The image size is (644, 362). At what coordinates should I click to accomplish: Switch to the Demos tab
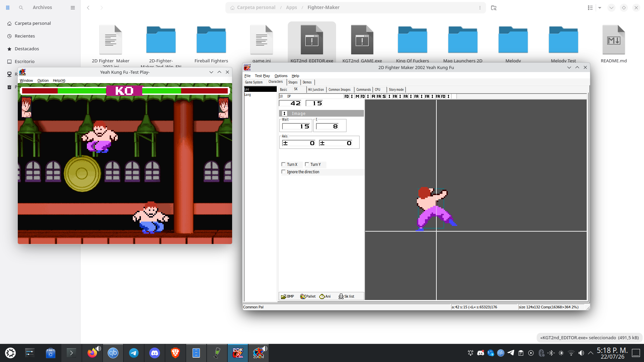tap(307, 82)
